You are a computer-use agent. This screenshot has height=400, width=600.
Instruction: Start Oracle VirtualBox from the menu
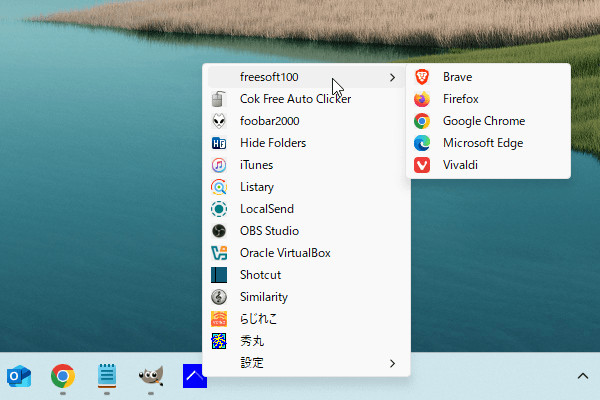[306, 253]
